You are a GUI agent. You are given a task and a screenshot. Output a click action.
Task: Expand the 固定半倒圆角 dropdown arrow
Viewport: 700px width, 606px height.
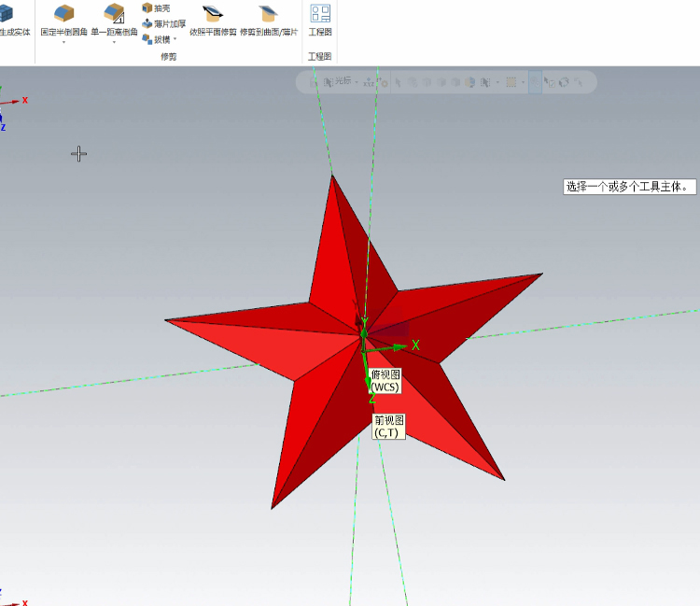(x=63, y=43)
